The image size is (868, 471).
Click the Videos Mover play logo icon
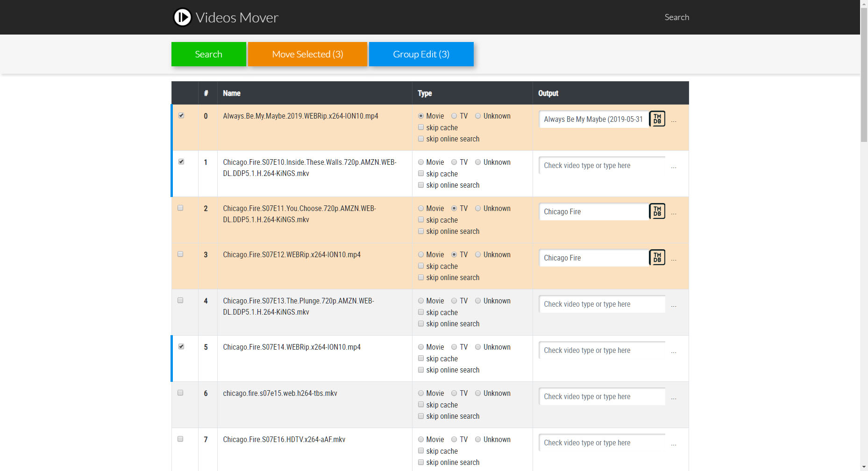[182, 17]
